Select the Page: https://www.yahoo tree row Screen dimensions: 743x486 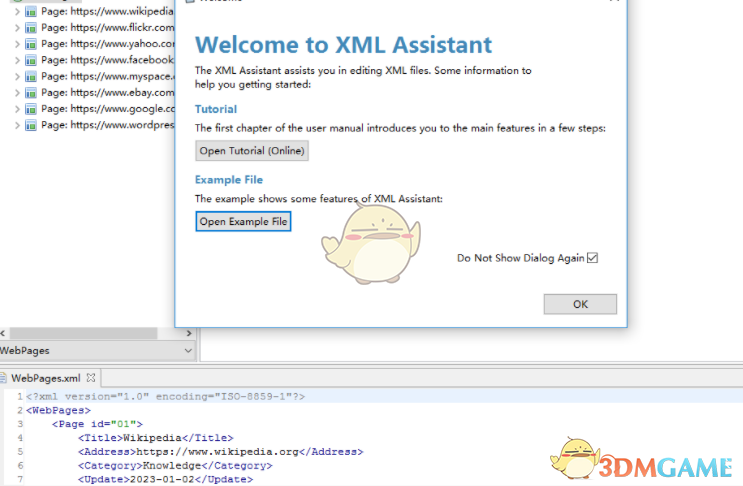[108, 44]
